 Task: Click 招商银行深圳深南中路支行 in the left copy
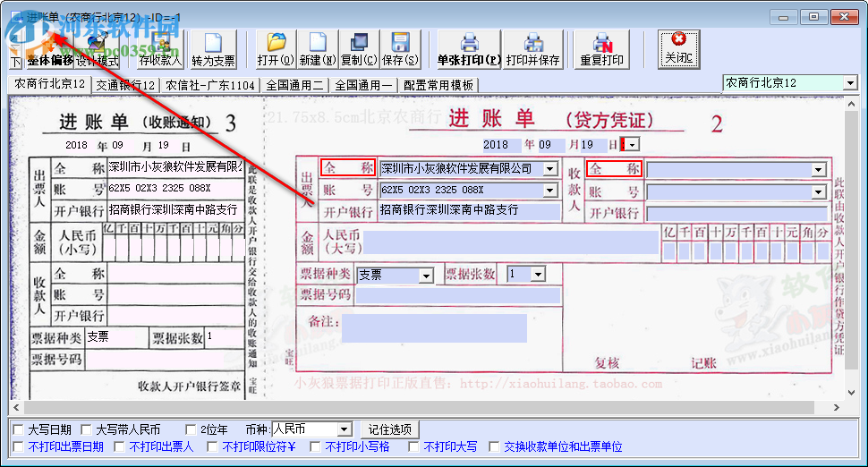[x=173, y=209]
